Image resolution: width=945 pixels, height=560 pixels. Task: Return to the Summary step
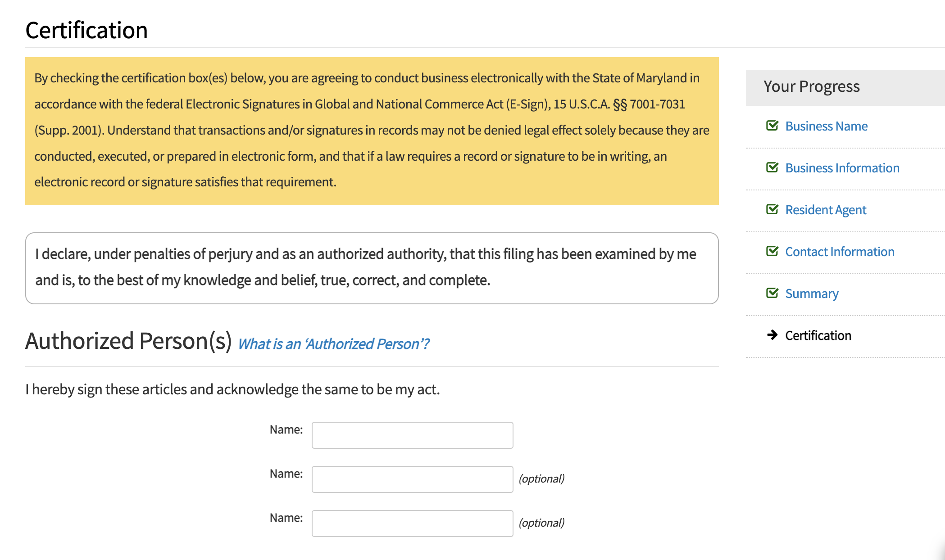(812, 294)
